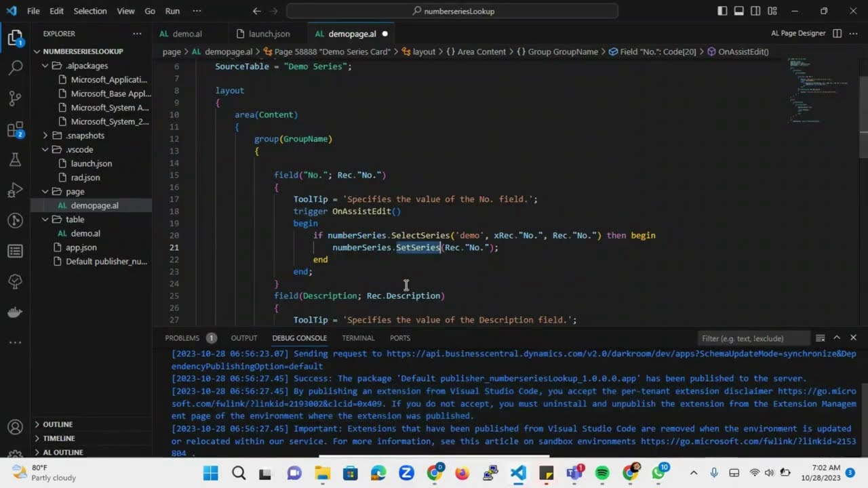The image size is (868, 488).
Task: Open the Search view in activity bar
Action: 15,68
